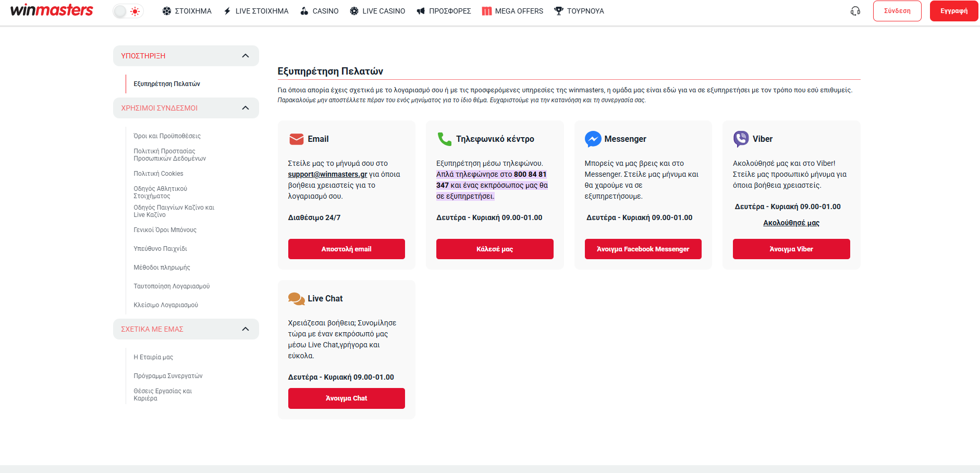Click the Εγγραφή register button
Screen dimensions: 980x473
pyautogui.click(x=953, y=11)
